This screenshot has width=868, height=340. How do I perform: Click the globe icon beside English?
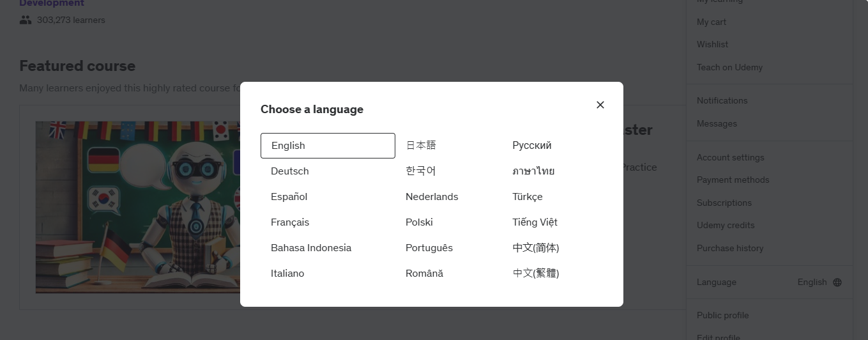pyautogui.click(x=837, y=282)
